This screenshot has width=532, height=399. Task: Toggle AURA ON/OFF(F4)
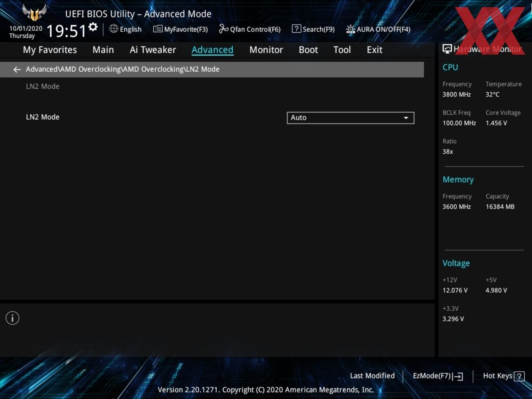click(378, 29)
